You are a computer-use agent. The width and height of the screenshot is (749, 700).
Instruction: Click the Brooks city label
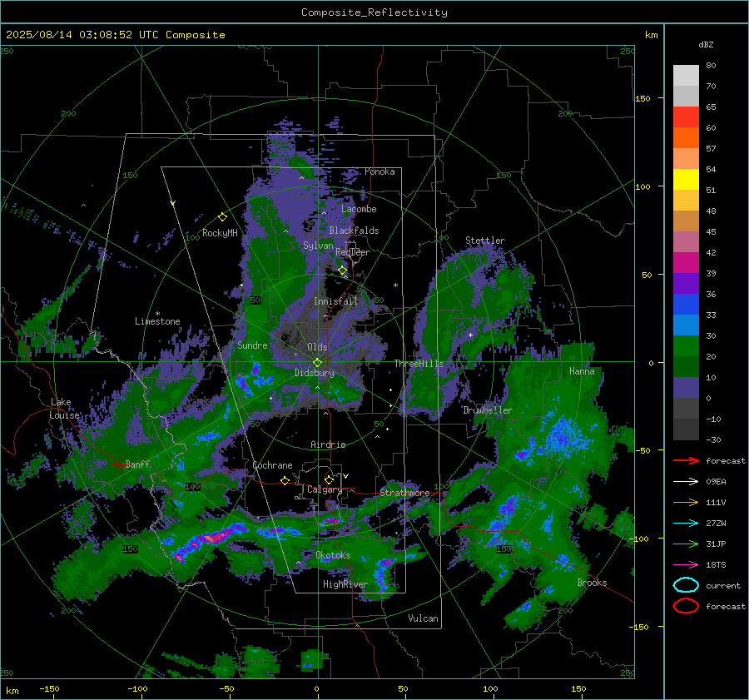click(x=592, y=583)
